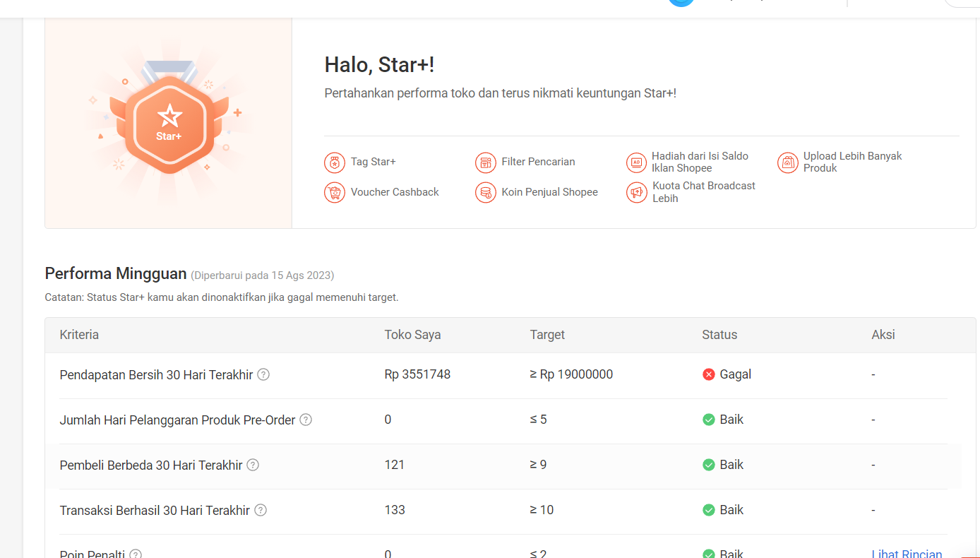The height and width of the screenshot is (558, 980).
Task: Click the Rp 3551748 value
Action: coord(417,374)
